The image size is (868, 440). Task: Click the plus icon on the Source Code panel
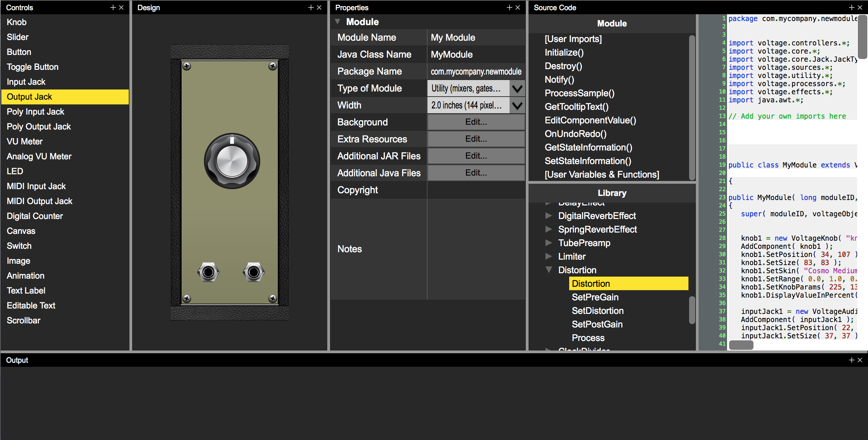[851, 7]
